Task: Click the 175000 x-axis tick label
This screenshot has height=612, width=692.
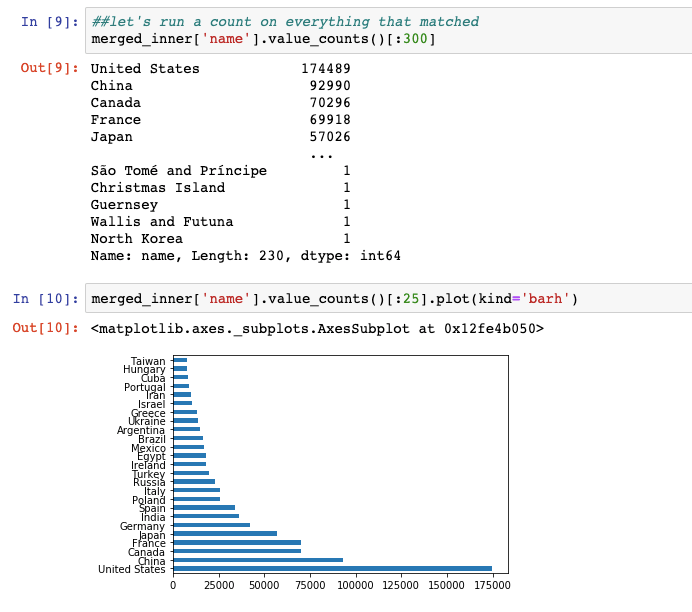Action: (x=491, y=583)
